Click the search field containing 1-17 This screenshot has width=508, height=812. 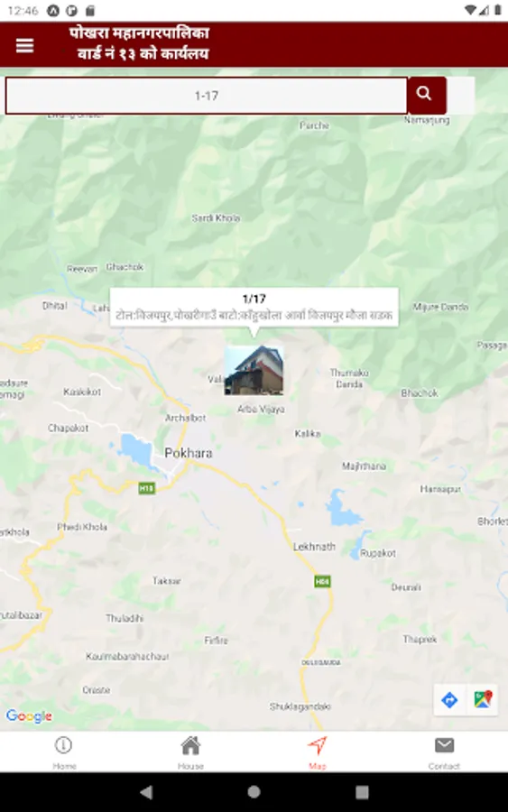click(206, 96)
